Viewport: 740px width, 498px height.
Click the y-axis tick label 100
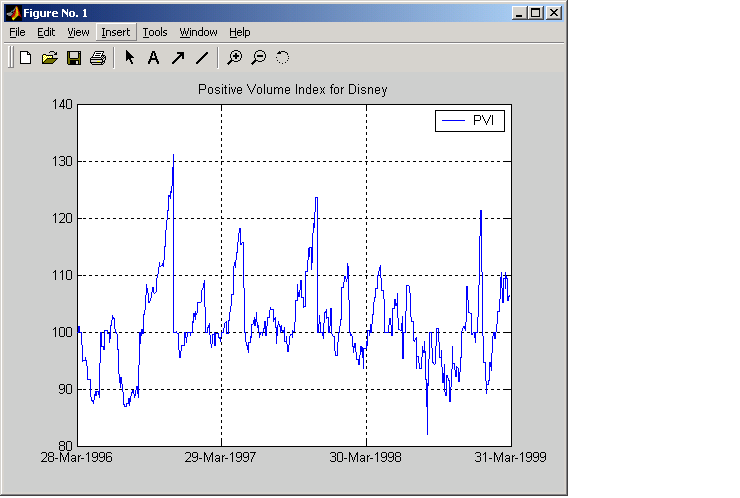[x=62, y=332]
